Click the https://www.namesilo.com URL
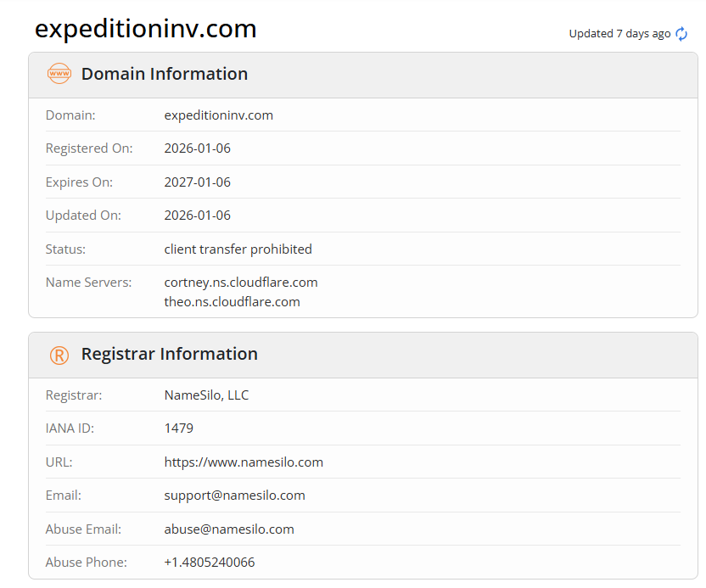Image resolution: width=706 pixels, height=588 pixels. pyautogui.click(x=244, y=462)
